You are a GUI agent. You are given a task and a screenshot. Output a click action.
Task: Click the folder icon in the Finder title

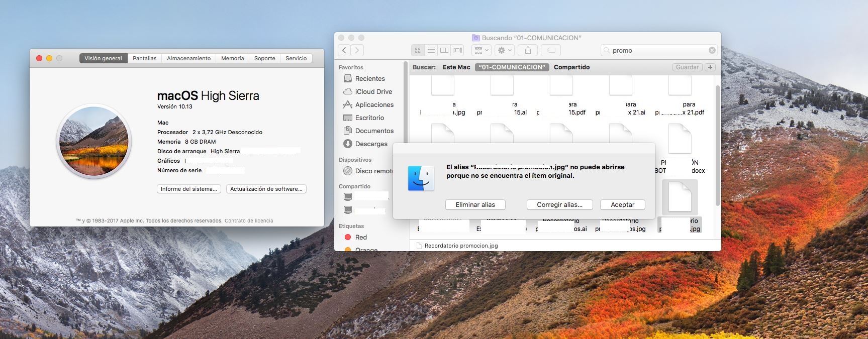click(x=475, y=38)
